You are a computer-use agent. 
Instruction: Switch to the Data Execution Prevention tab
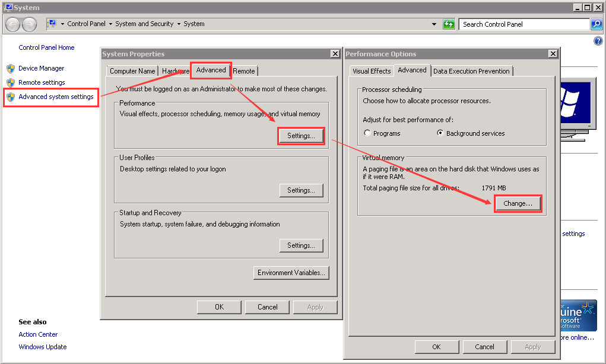pos(471,71)
